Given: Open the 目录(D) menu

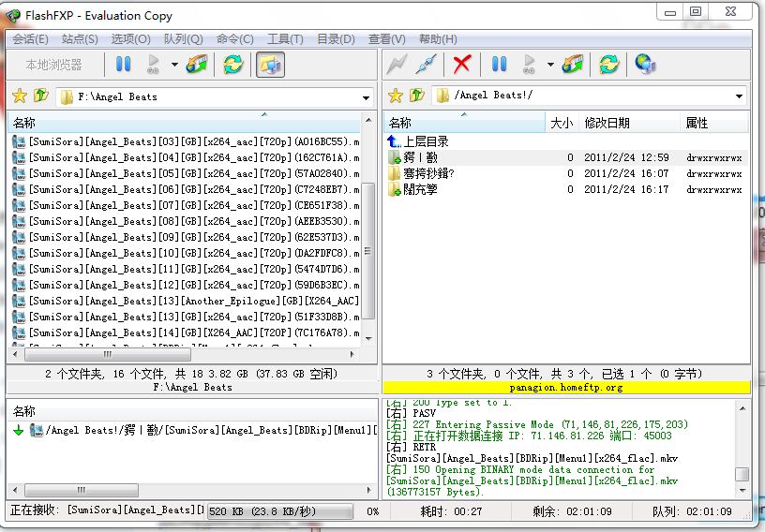Looking at the screenshot, I should tap(337, 39).
